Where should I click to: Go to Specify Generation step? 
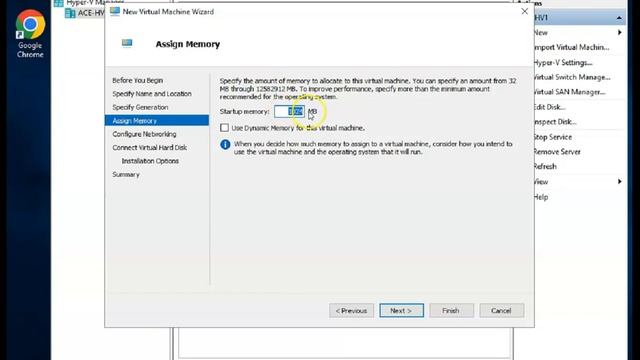(140, 107)
